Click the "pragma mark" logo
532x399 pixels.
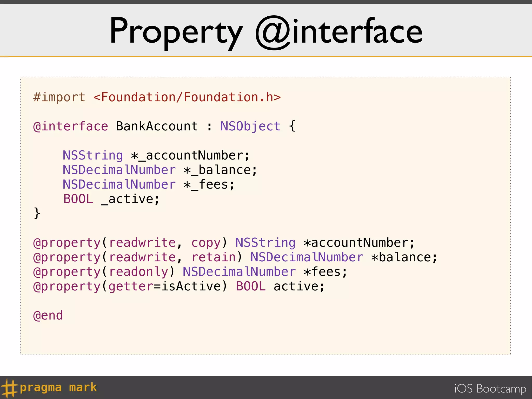49,388
